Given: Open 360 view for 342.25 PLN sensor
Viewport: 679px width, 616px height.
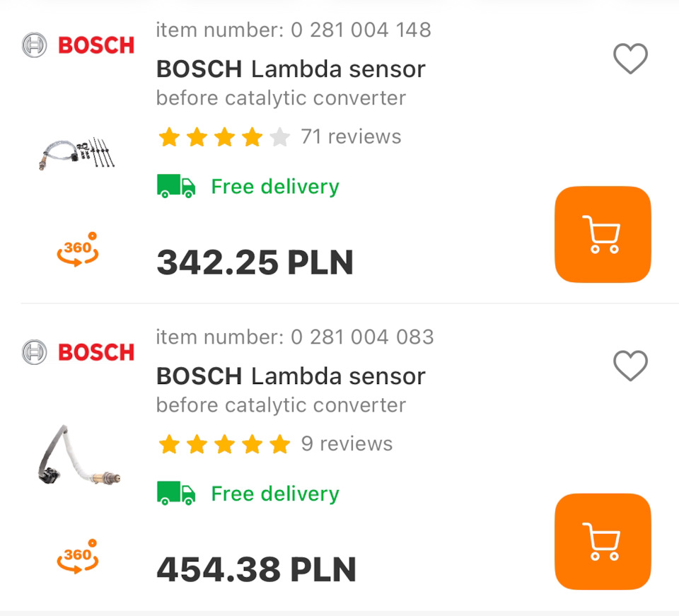Looking at the screenshot, I should point(78,249).
